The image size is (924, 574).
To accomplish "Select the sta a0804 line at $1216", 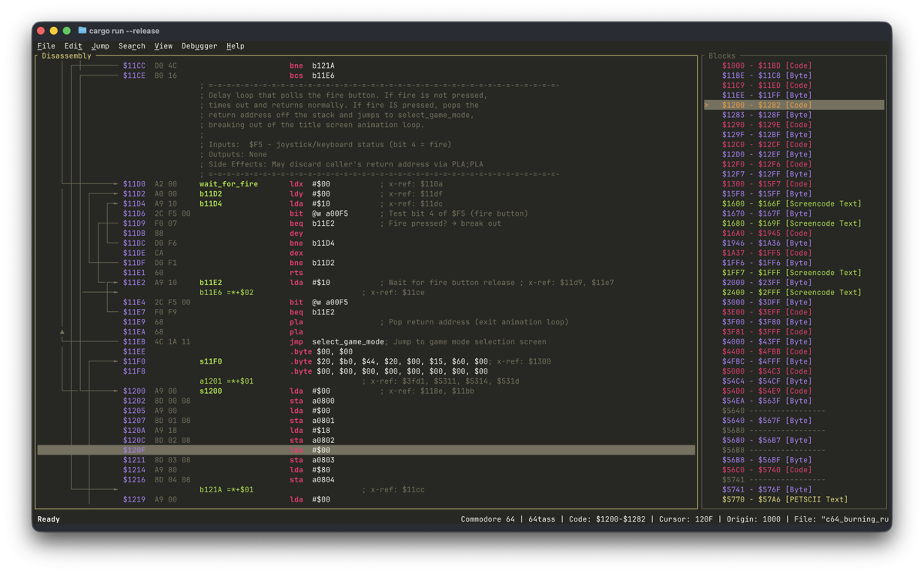I will point(366,480).
